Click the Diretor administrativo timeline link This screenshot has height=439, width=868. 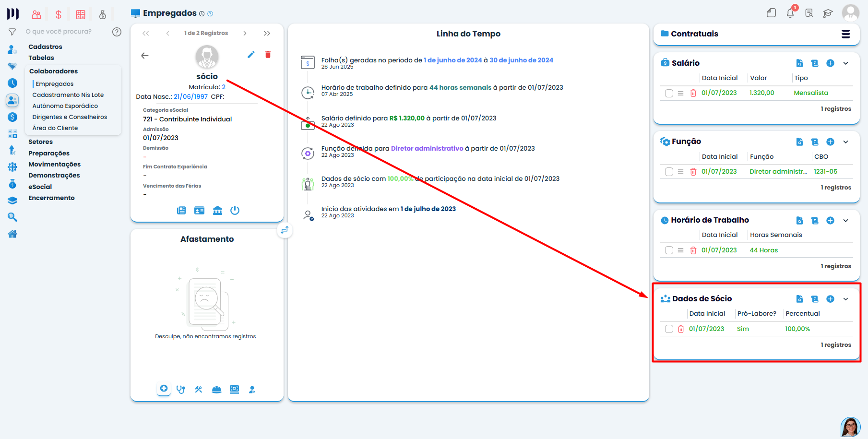pos(427,149)
